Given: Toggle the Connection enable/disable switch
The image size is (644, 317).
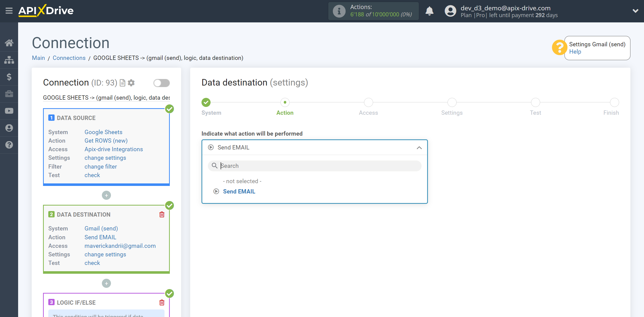Looking at the screenshot, I should 162,83.
